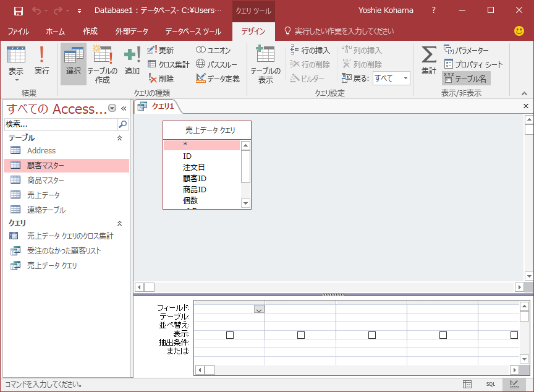Select 受注のなかった顧客リスト query

click(66, 250)
